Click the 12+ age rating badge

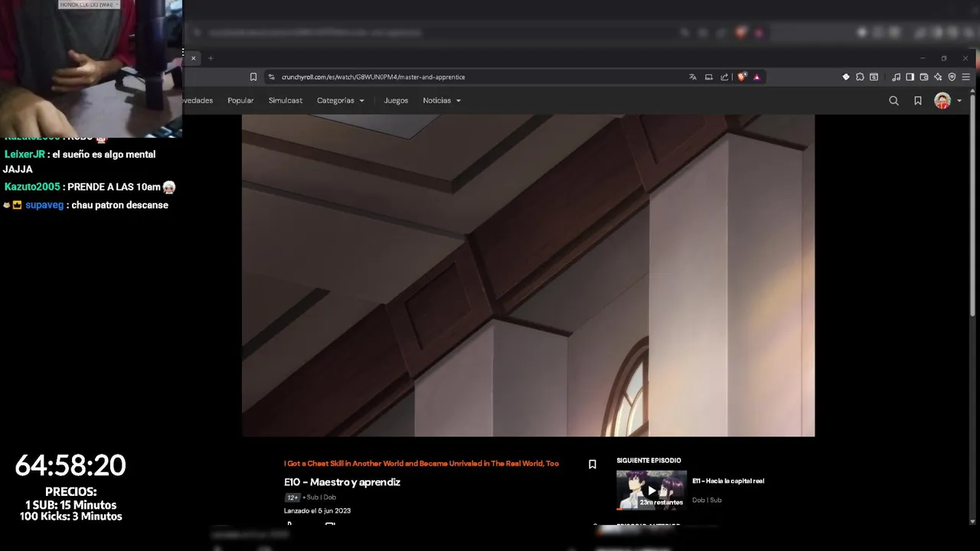[x=292, y=497]
